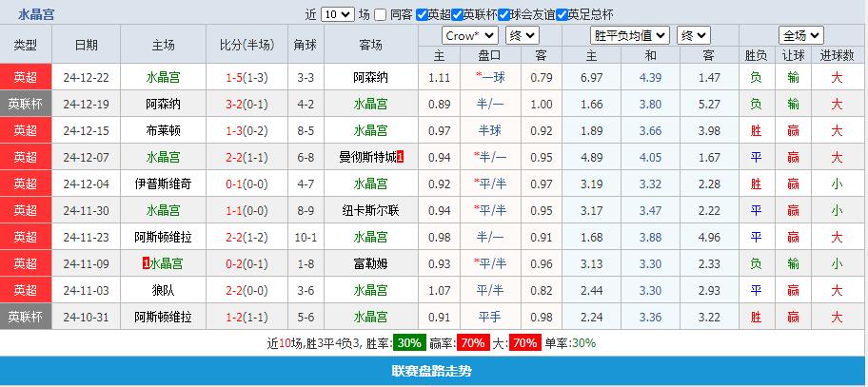Expand the Crow* bookmaker dropdown
This screenshot has width=868, height=387.
(469, 35)
